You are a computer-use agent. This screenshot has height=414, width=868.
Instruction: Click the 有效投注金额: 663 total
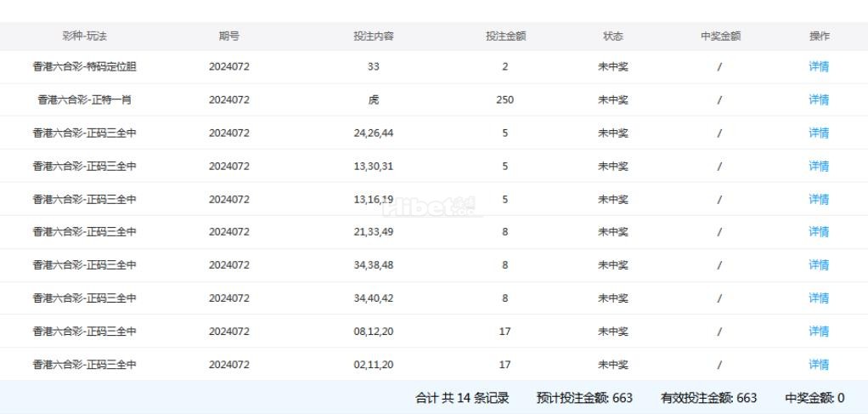pyautogui.click(x=708, y=398)
